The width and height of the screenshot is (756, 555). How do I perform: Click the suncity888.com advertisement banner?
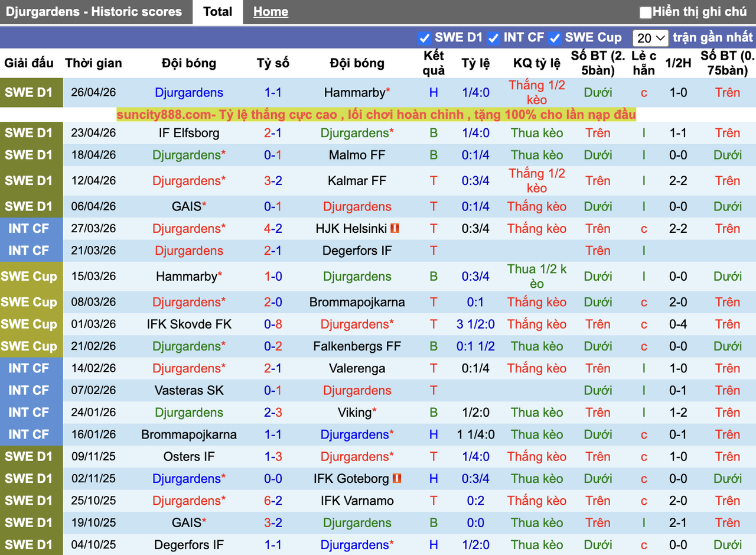(x=376, y=115)
